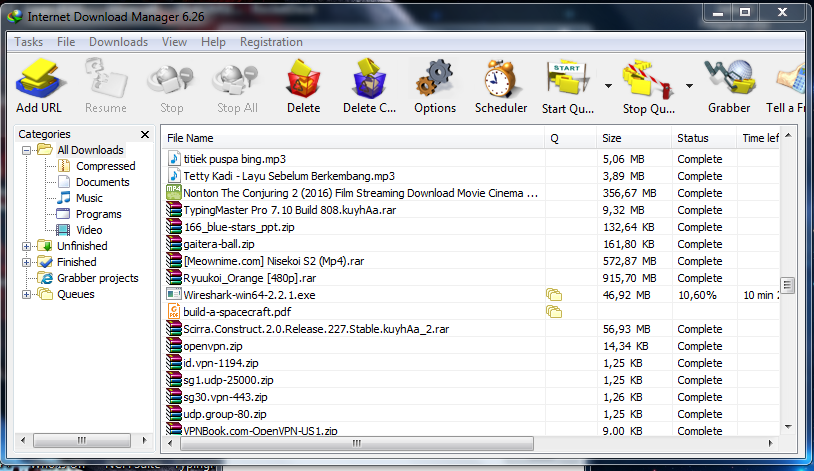This screenshot has width=814, height=471.
Task: Open the Registration menu
Action: 271,42
